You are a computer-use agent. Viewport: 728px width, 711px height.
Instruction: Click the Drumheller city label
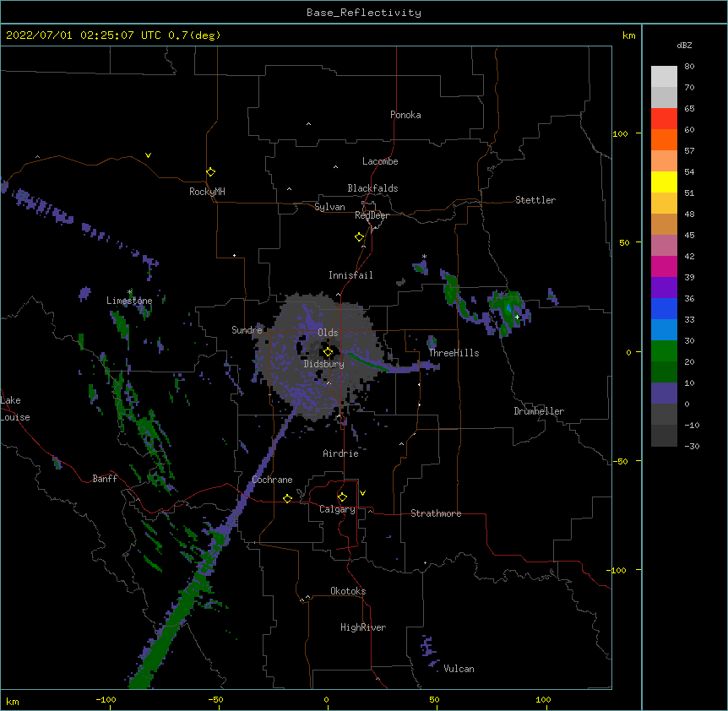pos(539,411)
